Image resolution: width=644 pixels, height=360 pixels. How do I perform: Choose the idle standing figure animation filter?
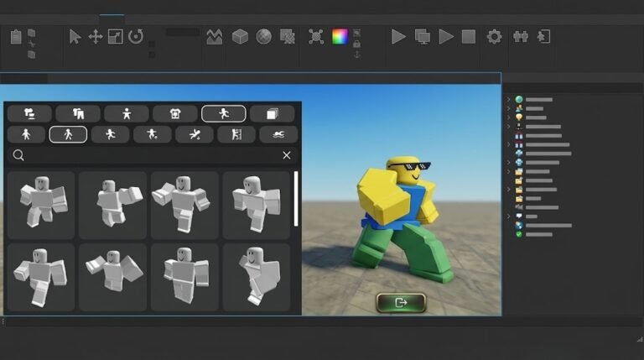pyautogui.click(x=26, y=134)
